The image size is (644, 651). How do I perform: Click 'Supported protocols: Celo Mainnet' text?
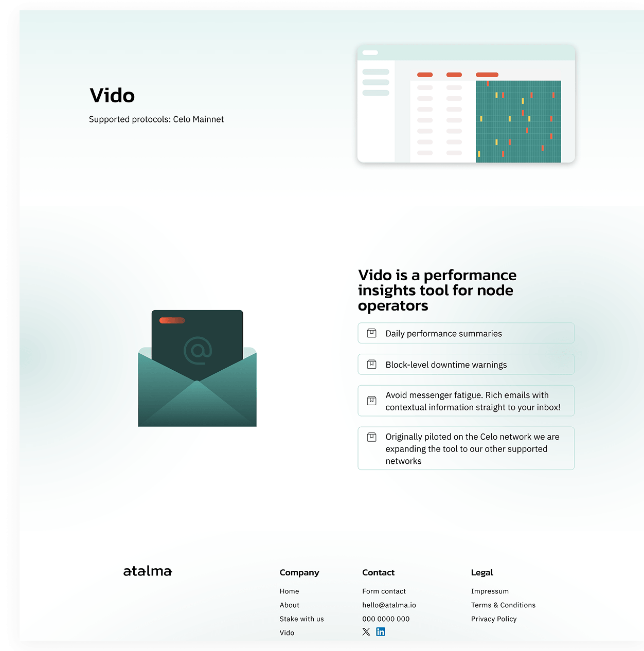(156, 119)
